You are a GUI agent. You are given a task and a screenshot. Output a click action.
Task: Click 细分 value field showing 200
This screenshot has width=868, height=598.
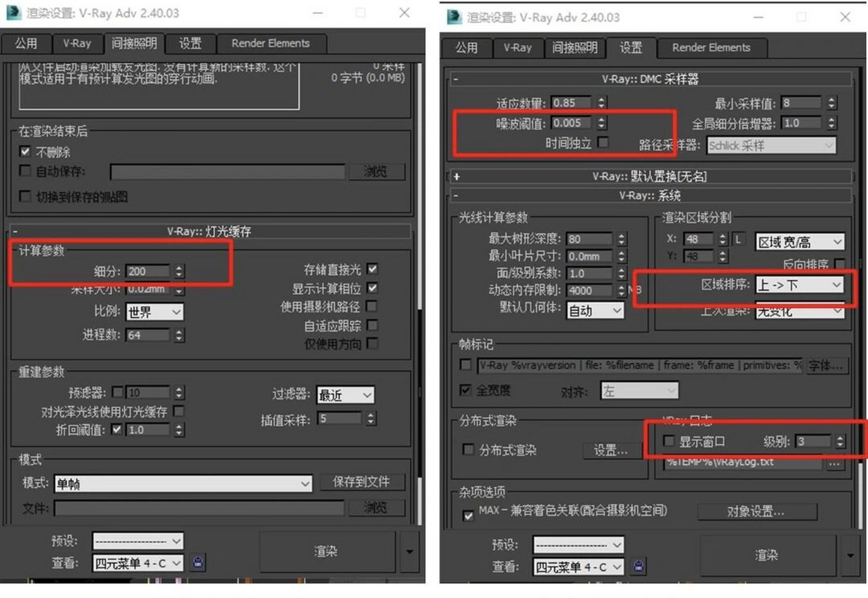(148, 271)
